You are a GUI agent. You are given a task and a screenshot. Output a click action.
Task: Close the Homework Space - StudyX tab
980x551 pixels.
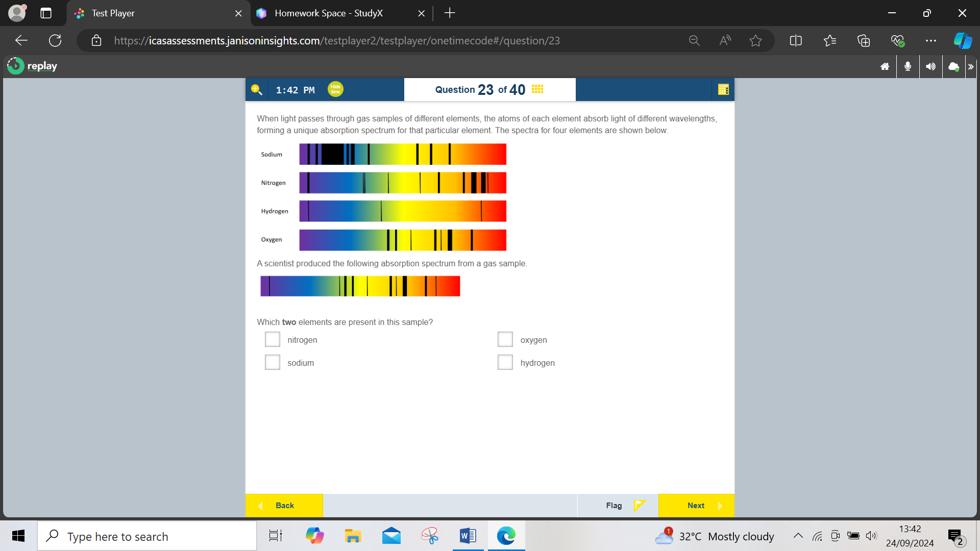point(421,13)
